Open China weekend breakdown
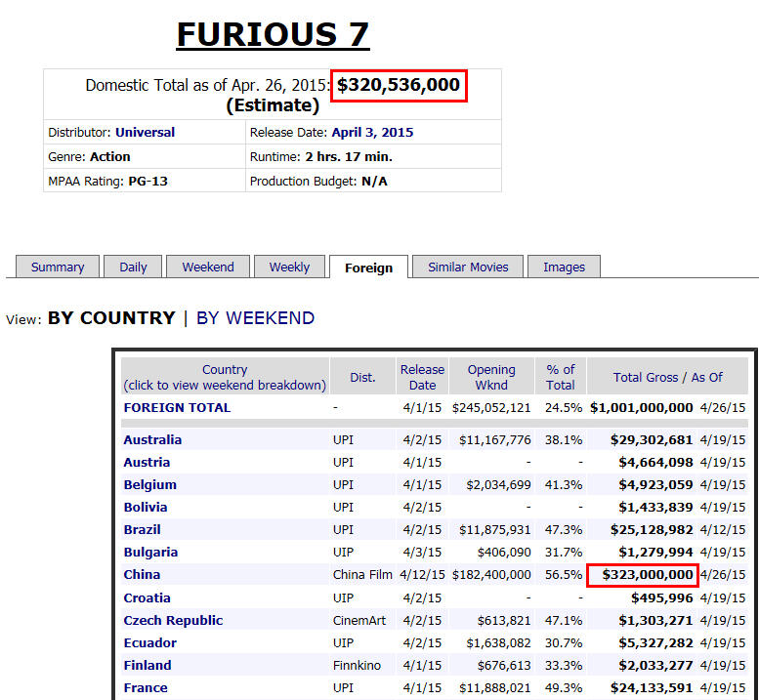 pos(142,575)
